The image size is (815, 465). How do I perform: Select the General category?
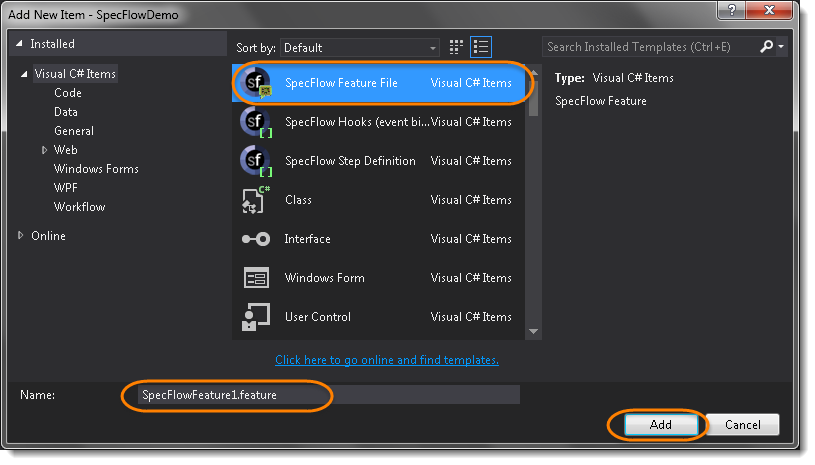click(x=74, y=131)
